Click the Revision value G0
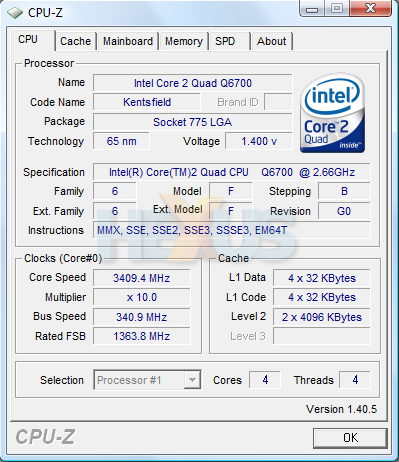399x462 pixels. (x=344, y=211)
